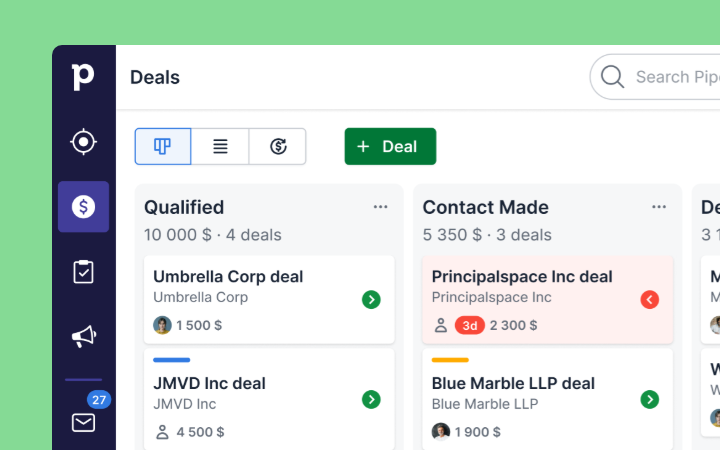Click the blue label on JMVD deal
Viewport: 720px width, 450px height.
tap(171, 360)
